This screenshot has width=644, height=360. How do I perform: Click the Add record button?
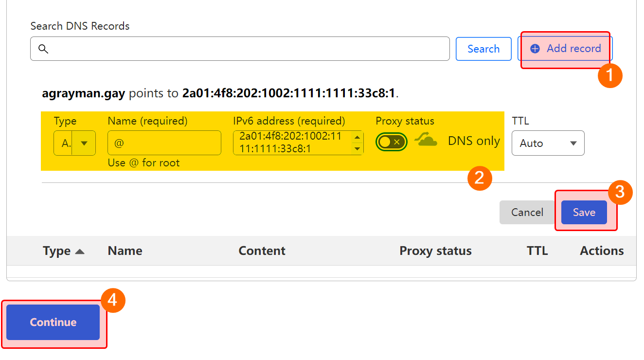pos(565,49)
